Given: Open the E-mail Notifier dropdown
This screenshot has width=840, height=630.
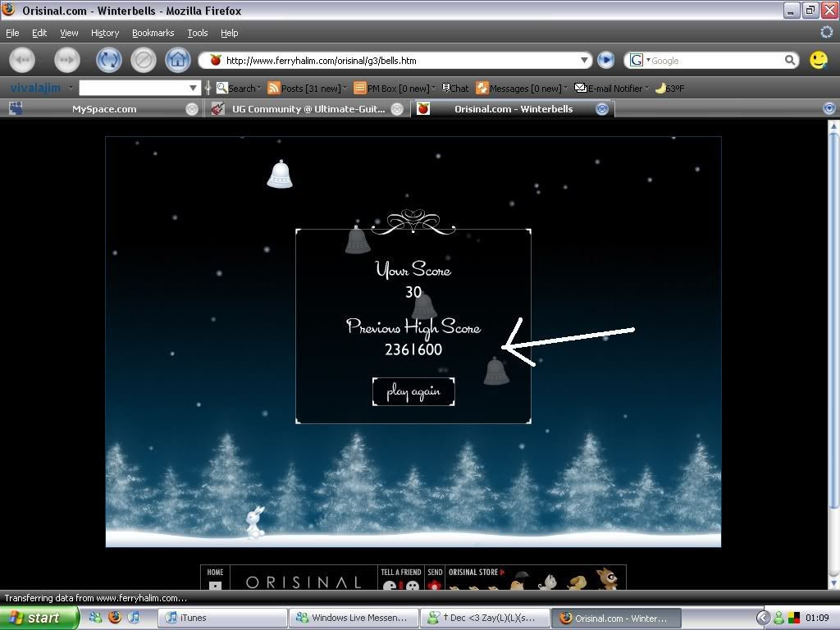Looking at the screenshot, I should coord(646,89).
